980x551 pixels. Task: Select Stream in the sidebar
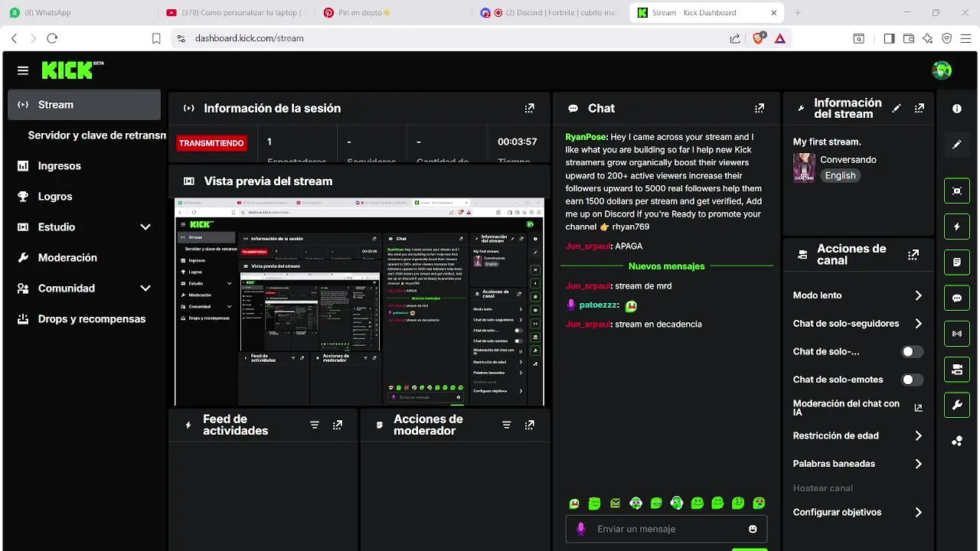click(84, 105)
